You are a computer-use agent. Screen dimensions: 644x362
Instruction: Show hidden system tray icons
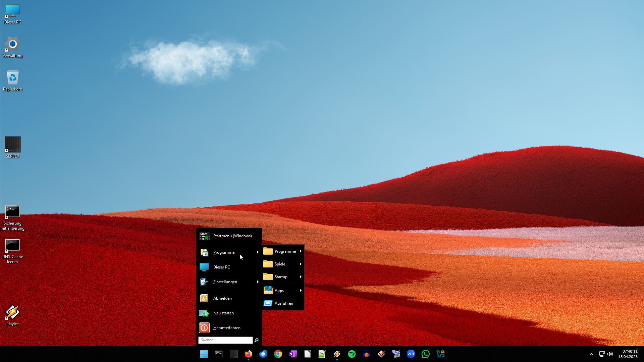point(591,354)
